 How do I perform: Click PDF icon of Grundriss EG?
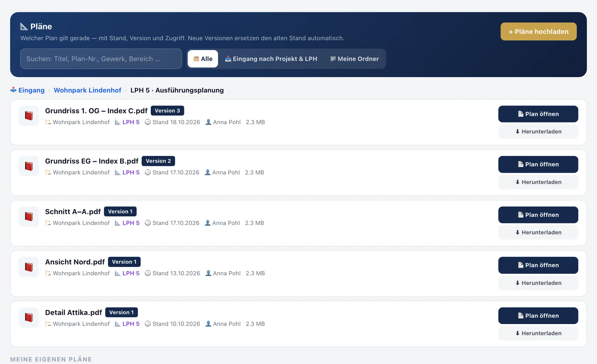click(x=29, y=166)
